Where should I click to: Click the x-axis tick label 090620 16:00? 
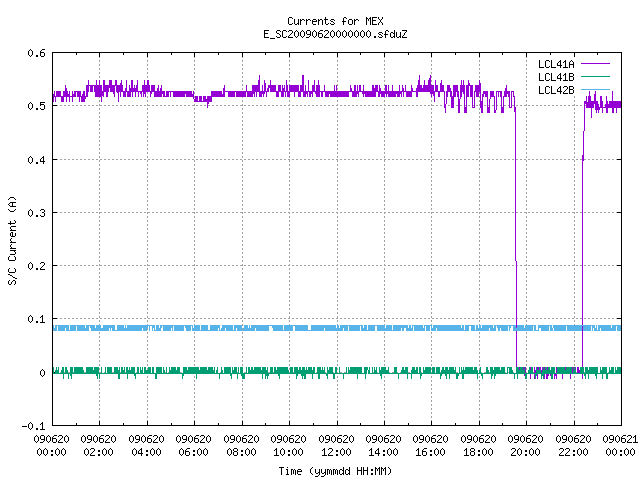pos(431,445)
